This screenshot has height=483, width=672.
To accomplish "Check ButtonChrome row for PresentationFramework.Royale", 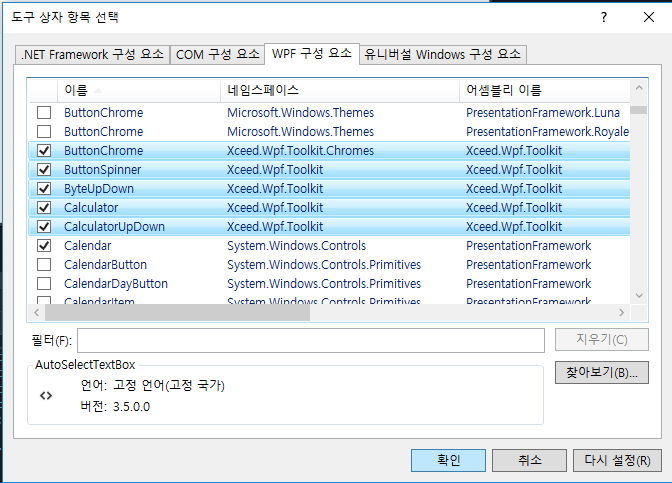I will coord(44,132).
